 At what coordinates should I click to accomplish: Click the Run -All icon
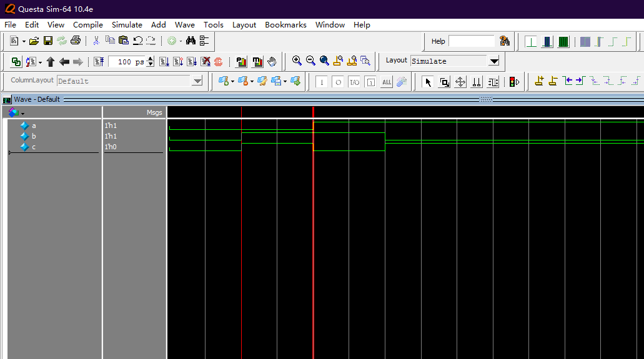point(192,62)
